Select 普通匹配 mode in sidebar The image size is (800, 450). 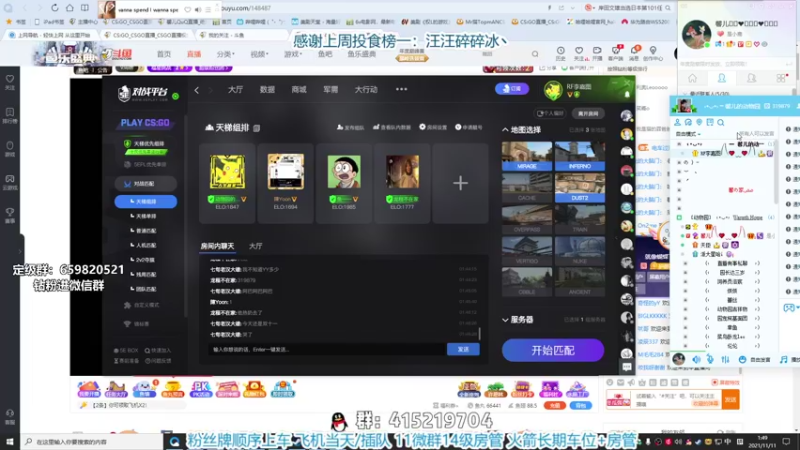[x=146, y=231]
